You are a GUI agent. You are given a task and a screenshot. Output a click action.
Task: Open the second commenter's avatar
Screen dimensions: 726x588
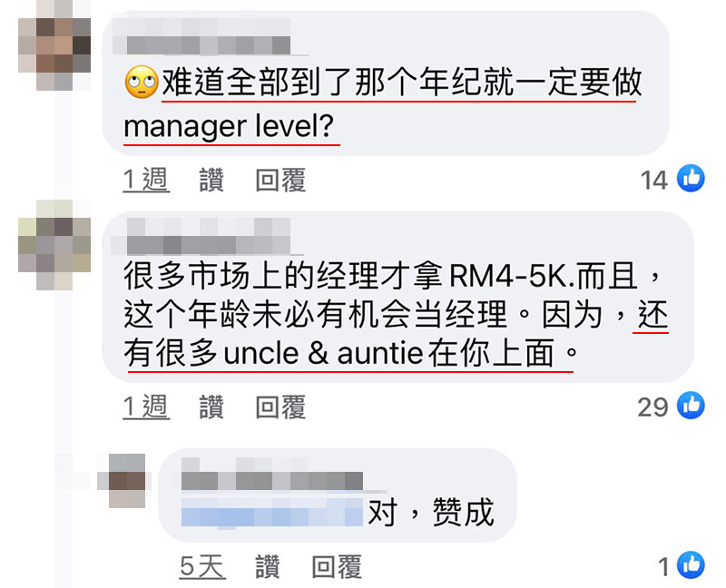(x=54, y=245)
